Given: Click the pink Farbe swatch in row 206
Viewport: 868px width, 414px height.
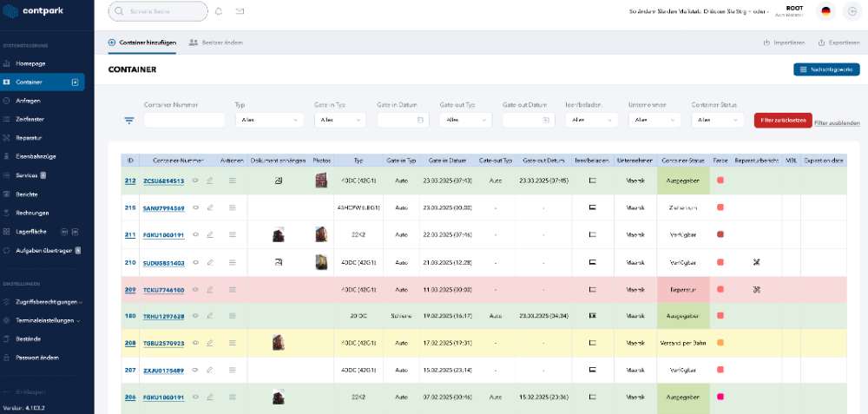Looking at the screenshot, I should point(720,397).
